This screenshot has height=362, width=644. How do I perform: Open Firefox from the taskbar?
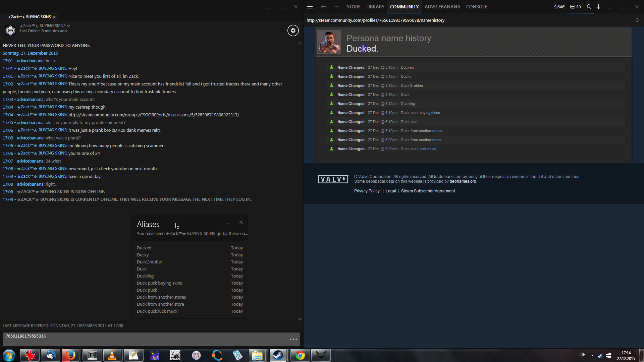(70, 355)
